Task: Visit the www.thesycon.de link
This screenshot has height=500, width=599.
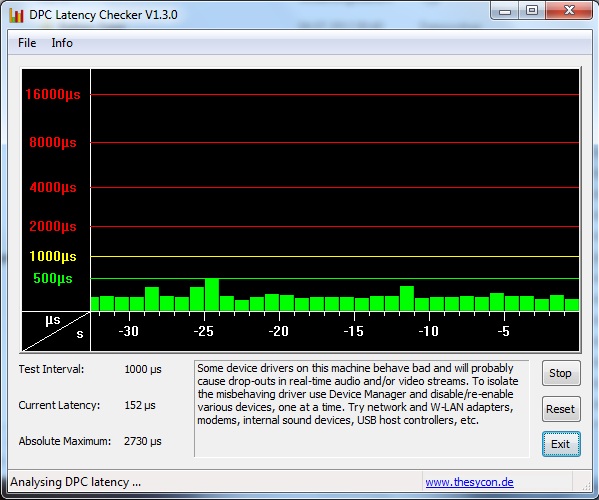Action: coord(469,482)
